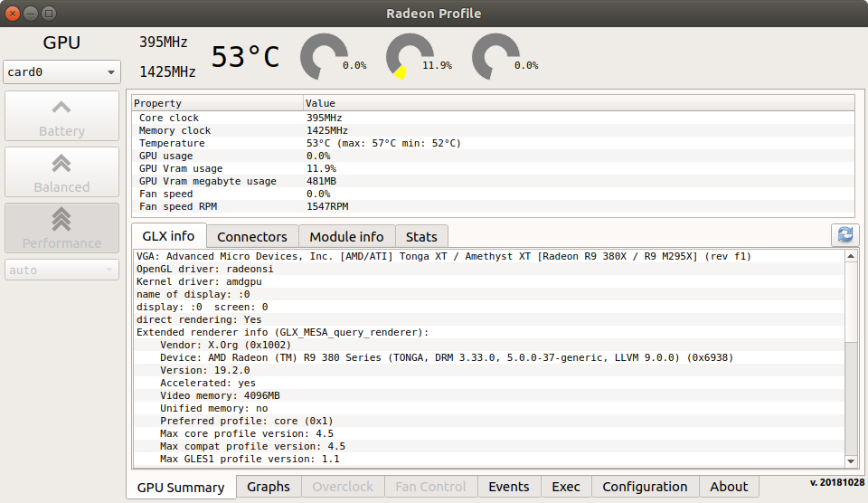
Task: Select the Temperature property row
Action: click(x=494, y=143)
